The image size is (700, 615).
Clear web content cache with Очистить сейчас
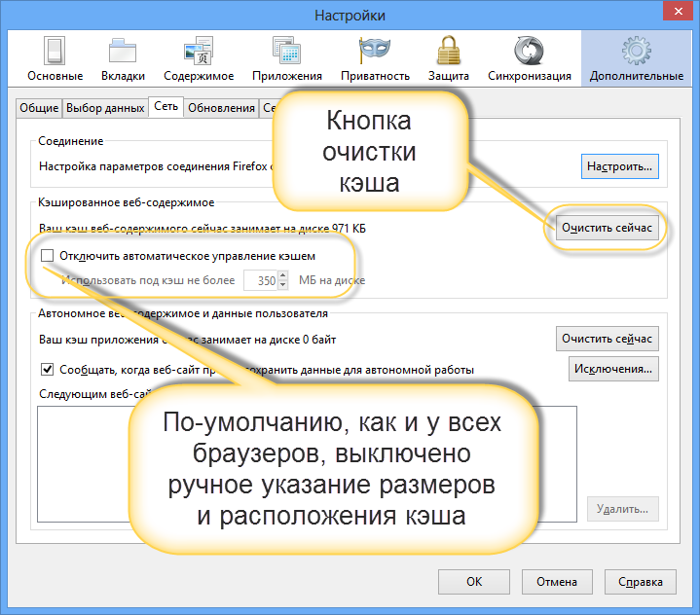[608, 228]
